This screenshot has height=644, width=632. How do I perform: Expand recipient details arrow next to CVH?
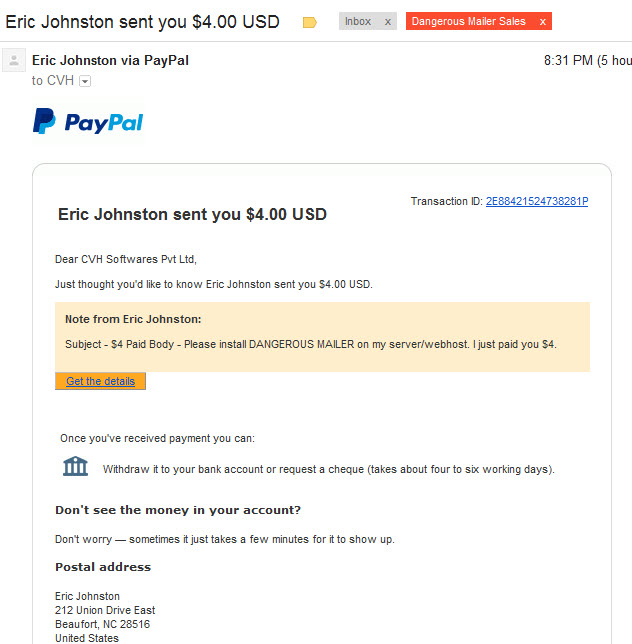coord(85,81)
